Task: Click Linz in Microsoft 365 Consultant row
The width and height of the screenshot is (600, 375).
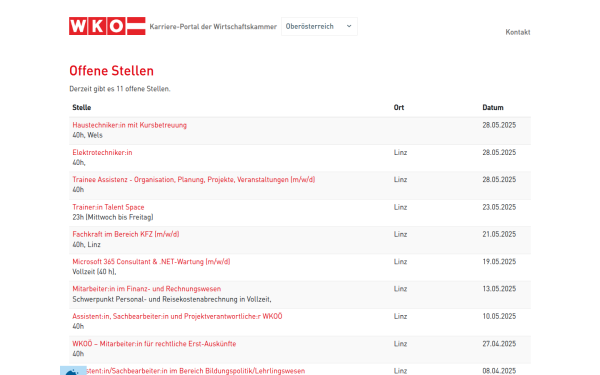Action: (400, 262)
